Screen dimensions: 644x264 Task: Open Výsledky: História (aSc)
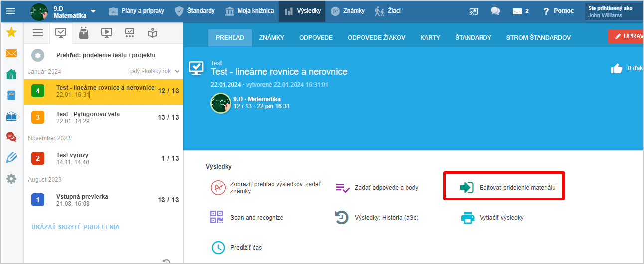377,218
